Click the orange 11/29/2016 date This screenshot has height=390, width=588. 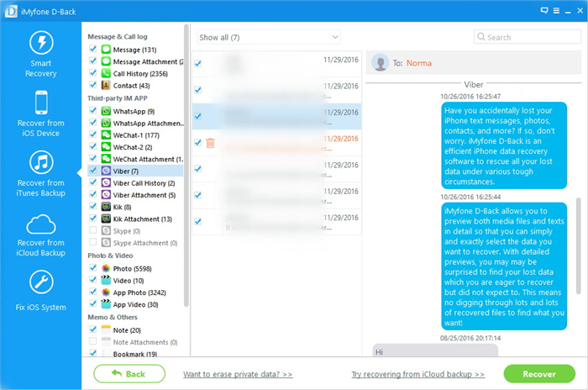341,139
